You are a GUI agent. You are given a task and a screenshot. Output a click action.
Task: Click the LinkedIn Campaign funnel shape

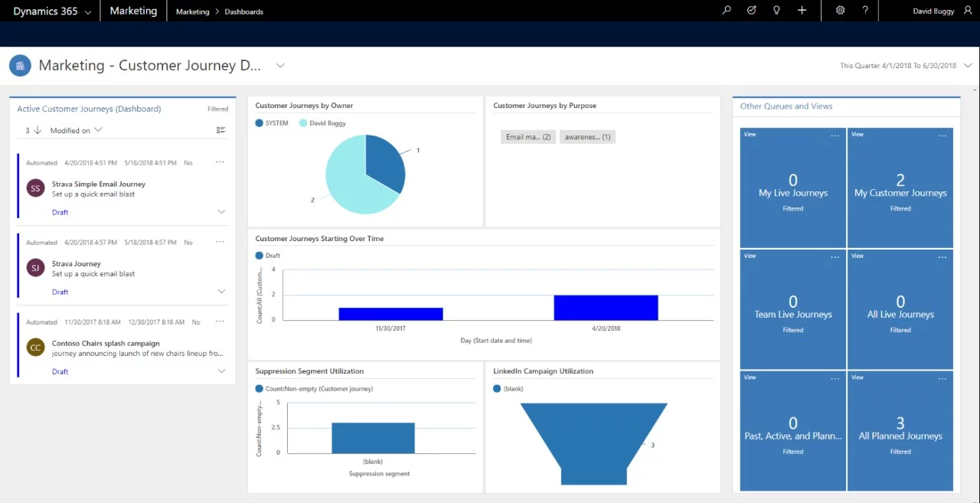coord(593,444)
